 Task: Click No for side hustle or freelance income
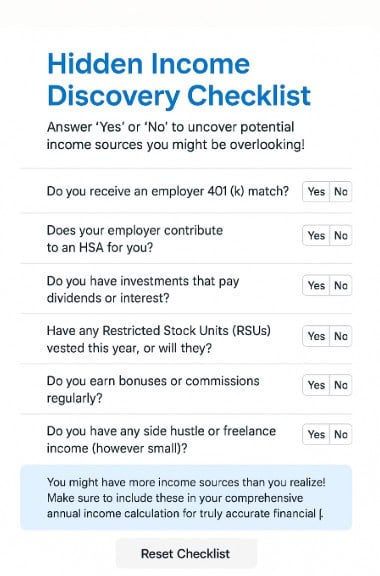[341, 435]
